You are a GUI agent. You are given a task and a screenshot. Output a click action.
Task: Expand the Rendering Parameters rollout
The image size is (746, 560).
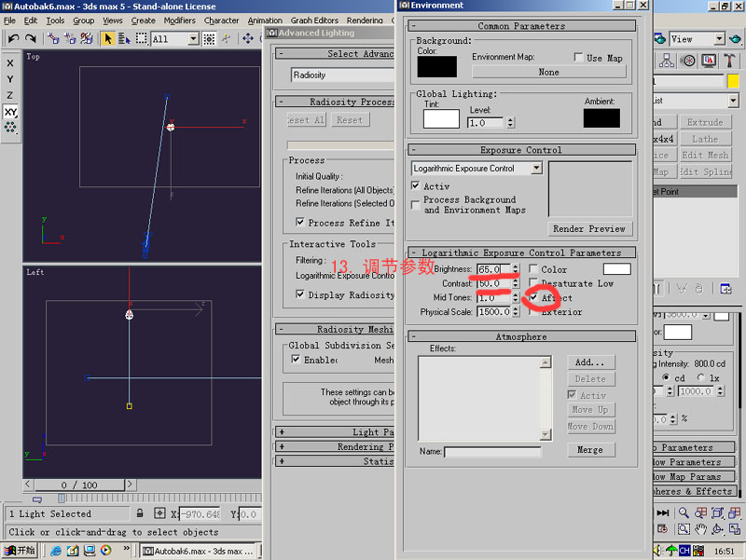point(336,446)
